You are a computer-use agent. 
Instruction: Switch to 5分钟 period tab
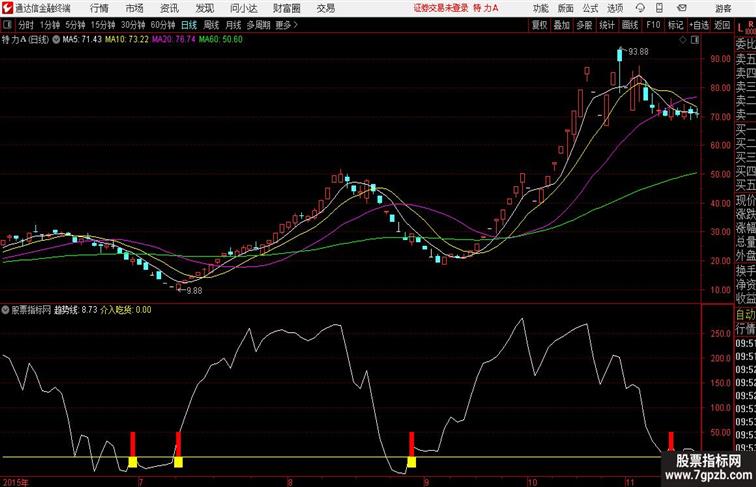(x=75, y=25)
